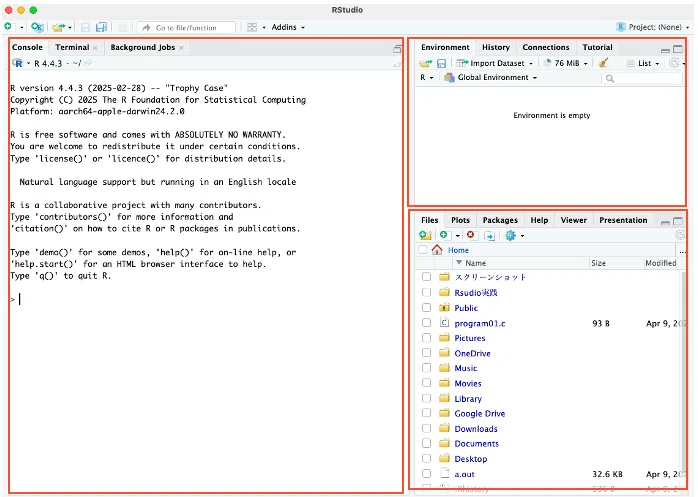Switch to the History tab

(495, 47)
